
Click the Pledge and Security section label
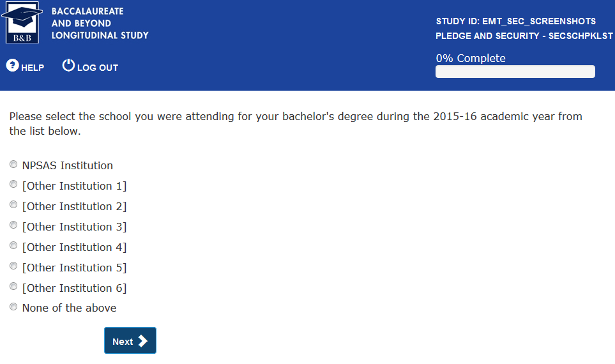point(524,36)
